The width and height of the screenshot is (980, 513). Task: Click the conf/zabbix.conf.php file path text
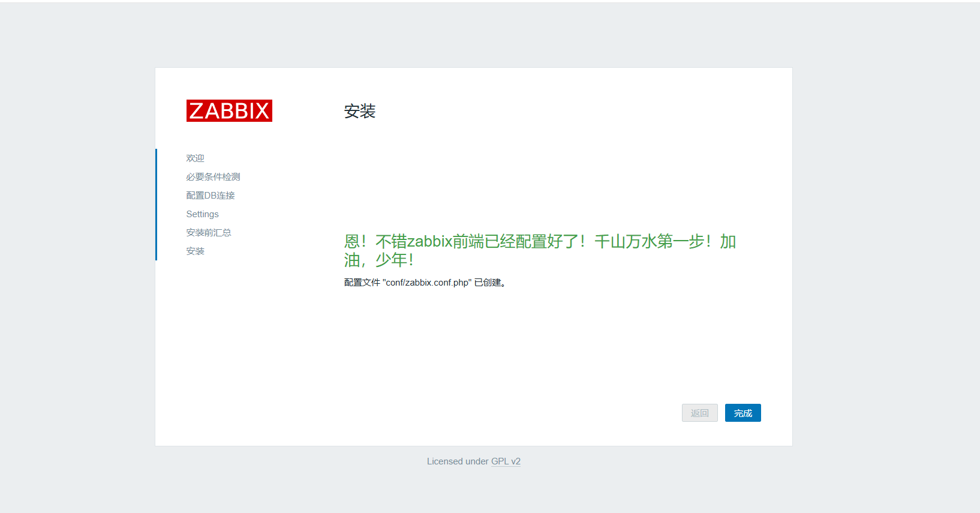427,283
